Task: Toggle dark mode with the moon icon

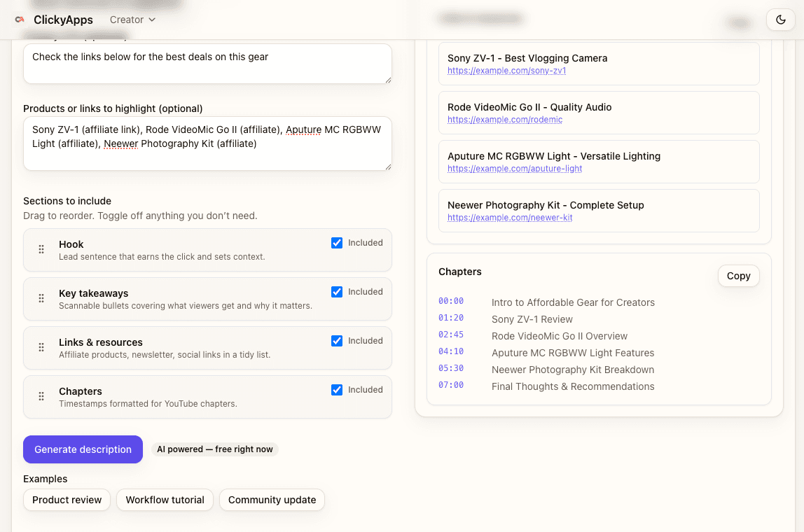Action: click(781, 20)
